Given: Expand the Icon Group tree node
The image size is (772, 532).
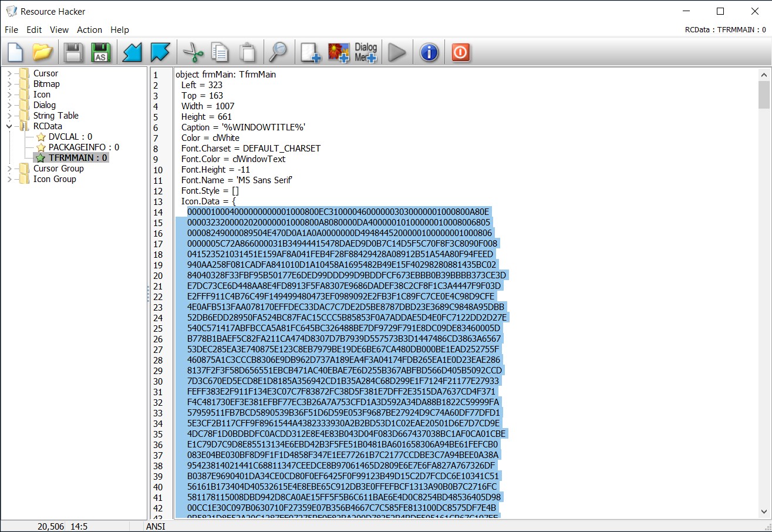Looking at the screenshot, I should coord(9,179).
